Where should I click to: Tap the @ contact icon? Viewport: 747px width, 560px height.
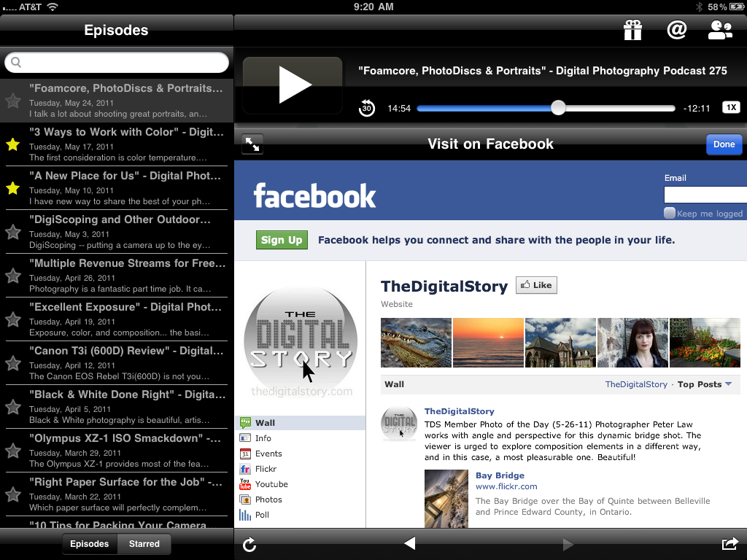coord(676,29)
